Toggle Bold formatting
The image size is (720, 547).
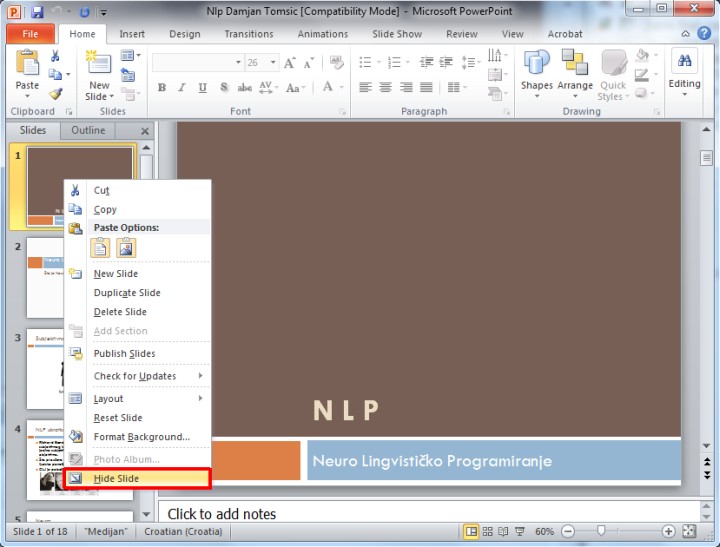point(162,88)
